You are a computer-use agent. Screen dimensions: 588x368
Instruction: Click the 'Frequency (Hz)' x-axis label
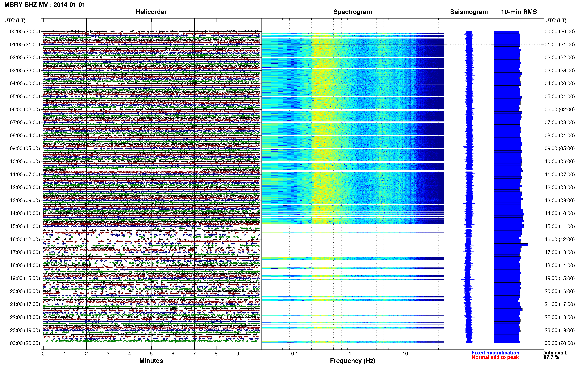point(352,361)
